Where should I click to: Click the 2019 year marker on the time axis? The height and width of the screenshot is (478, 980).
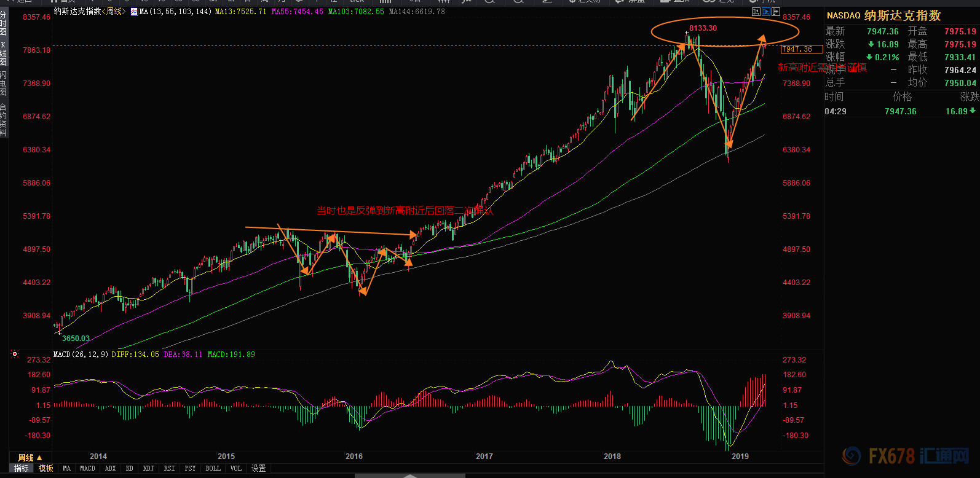(740, 456)
